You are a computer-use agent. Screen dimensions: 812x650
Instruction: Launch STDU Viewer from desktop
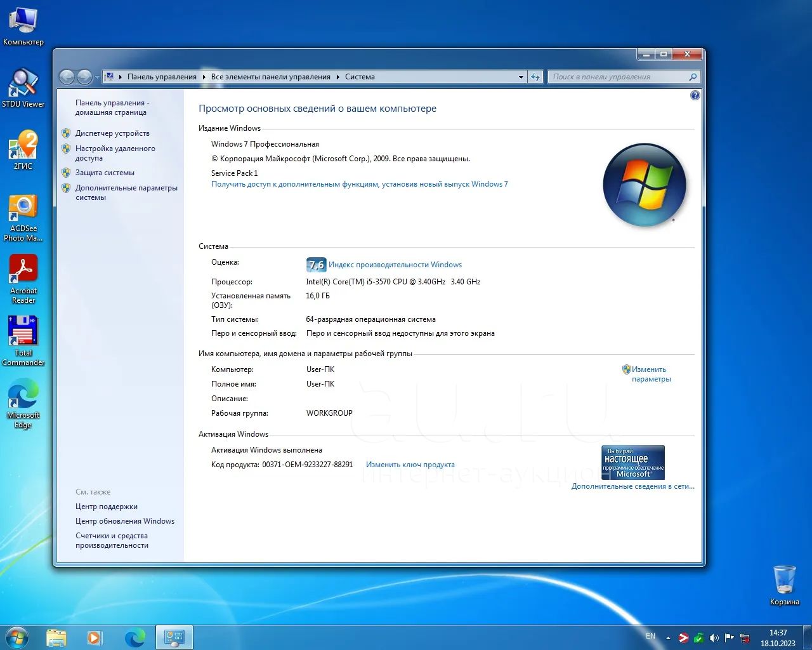(x=23, y=88)
